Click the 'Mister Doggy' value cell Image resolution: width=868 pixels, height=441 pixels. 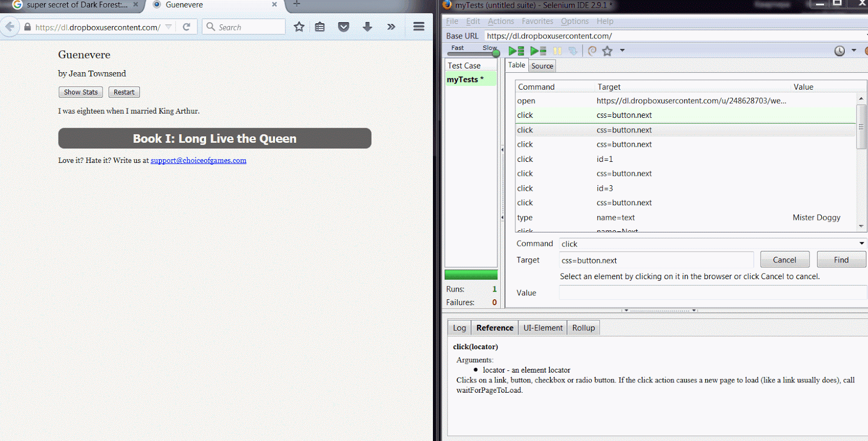pyautogui.click(x=816, y=217)
